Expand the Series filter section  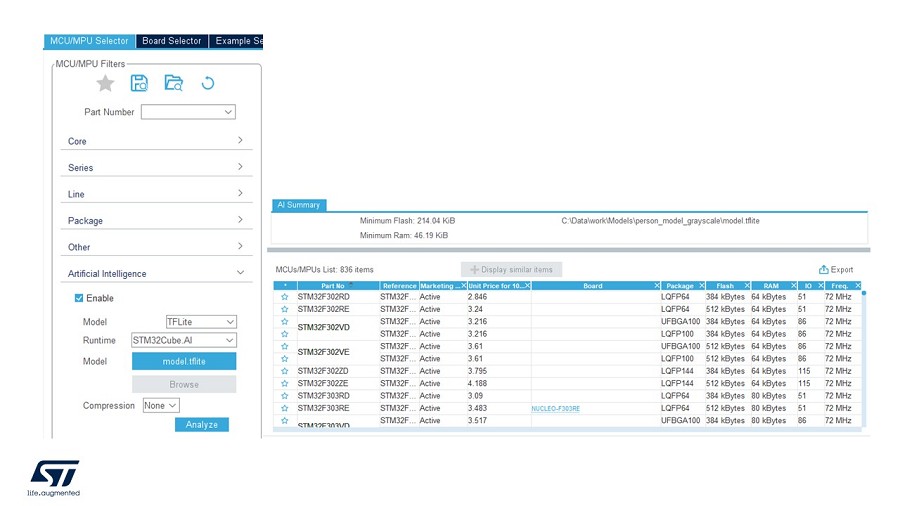[156, 168]
